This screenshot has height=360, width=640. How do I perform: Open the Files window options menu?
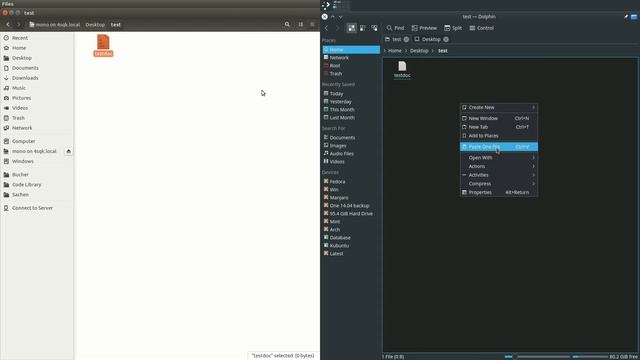click(312, 24)
